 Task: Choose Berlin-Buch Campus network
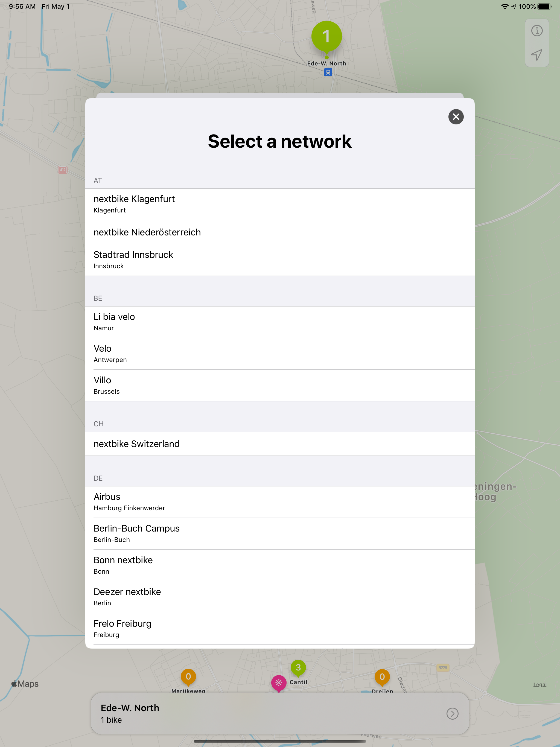coord(280,534)
